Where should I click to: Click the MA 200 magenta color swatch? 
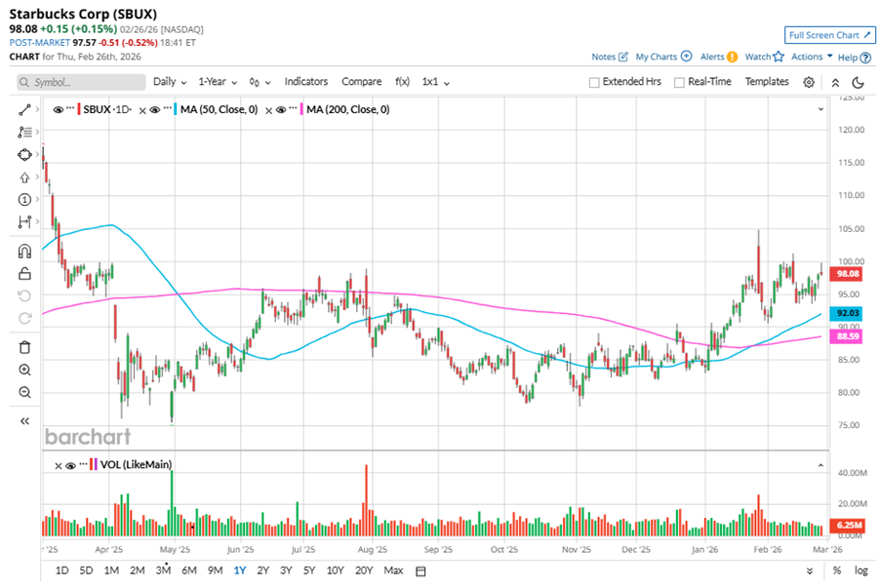tap(301, 109)
